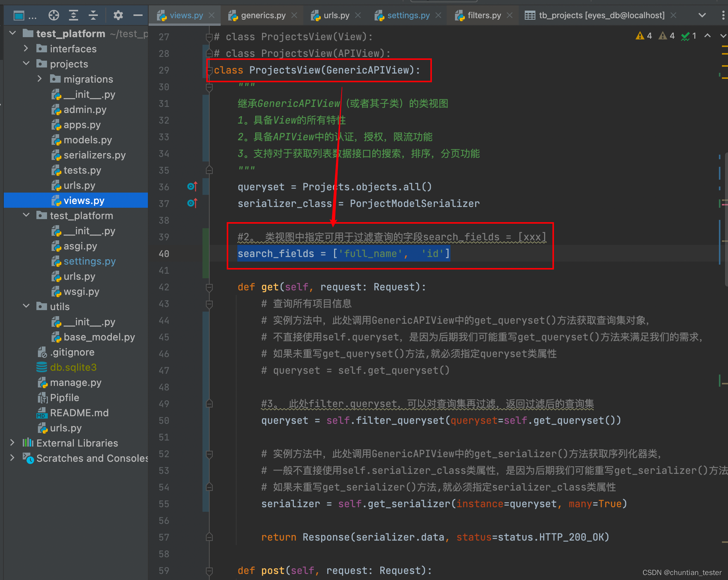This screenshot has height=580, width=728.
Task: Click the locate/select opened file icon
Action: 54,15
